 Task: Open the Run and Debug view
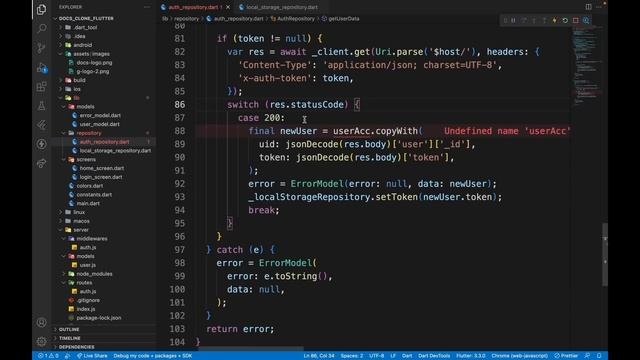[x=41, y=67]
